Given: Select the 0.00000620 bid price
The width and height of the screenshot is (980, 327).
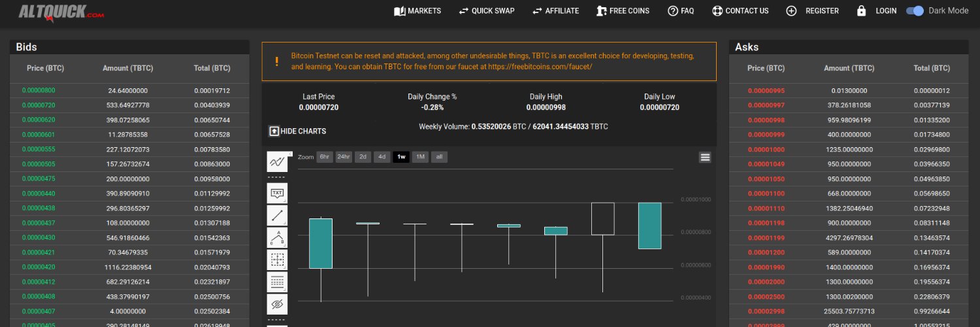Looking at the screenshot, I should coord(39,120).
